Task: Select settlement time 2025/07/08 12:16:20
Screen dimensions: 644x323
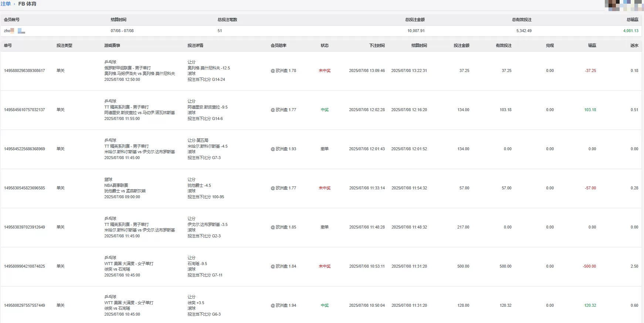Action: point(409,110)
